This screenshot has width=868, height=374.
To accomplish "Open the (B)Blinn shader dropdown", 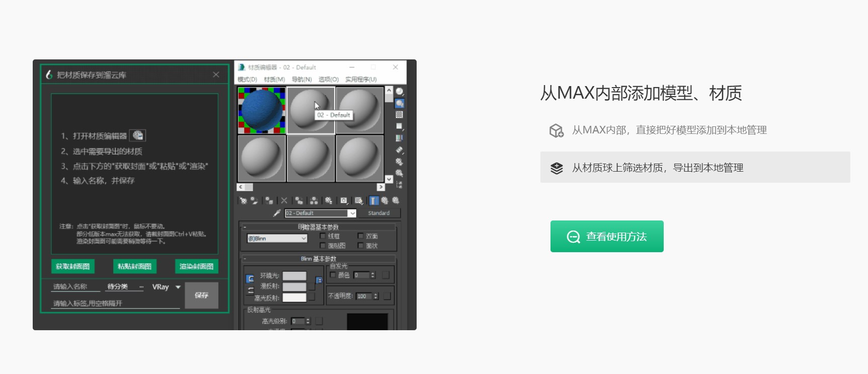I will click(277, 239).
